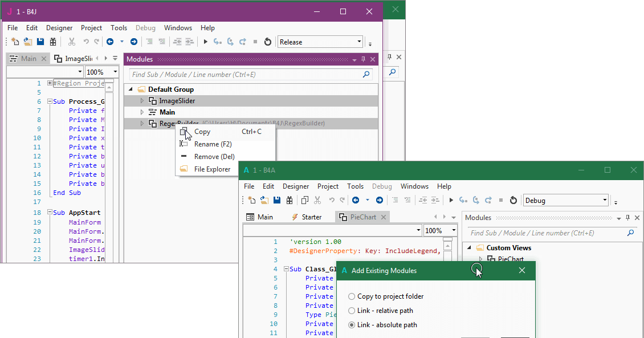Viewport: 644px width, 338px height.
Task: Expand the ImageSlider module tree node
Action: [x=142, y=101]
